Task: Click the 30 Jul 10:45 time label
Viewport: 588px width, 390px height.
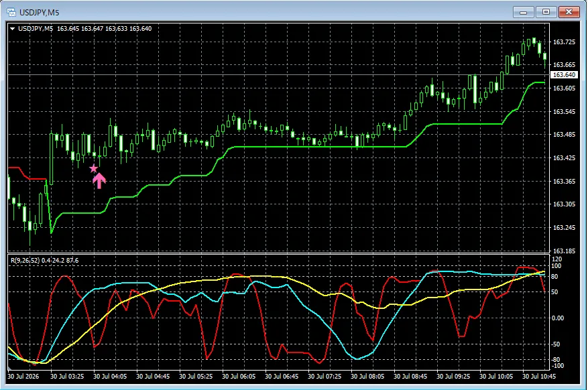Action: (539, 376)
